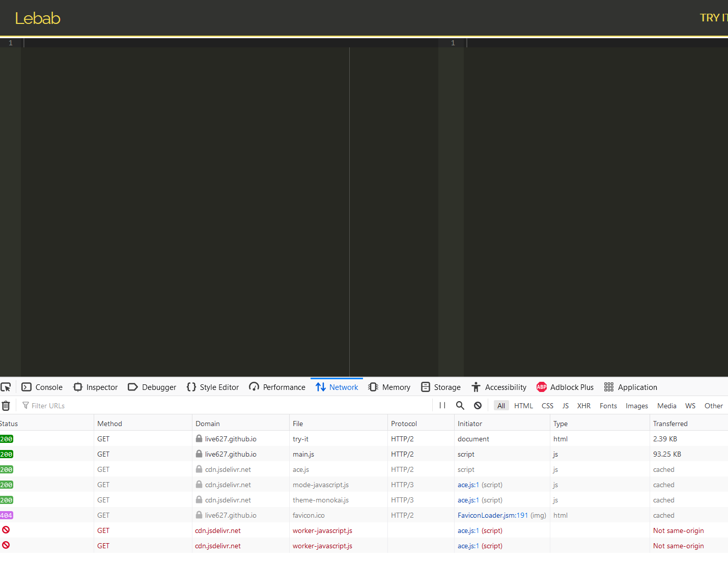Open network search magnifier

pos(460,406)
